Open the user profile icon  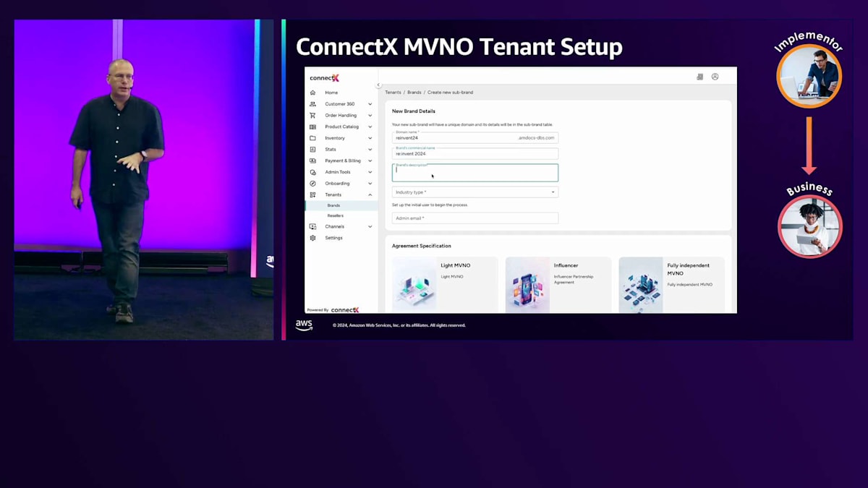(x=715, y=77)
